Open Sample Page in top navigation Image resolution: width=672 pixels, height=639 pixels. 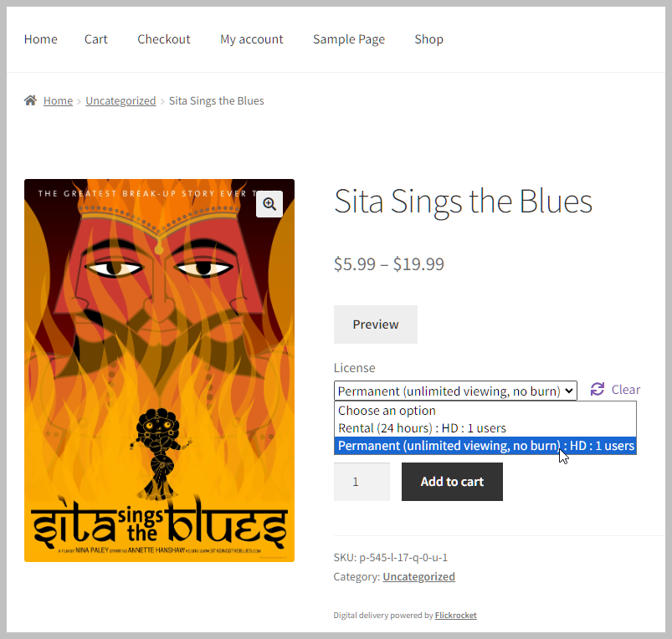349,39
